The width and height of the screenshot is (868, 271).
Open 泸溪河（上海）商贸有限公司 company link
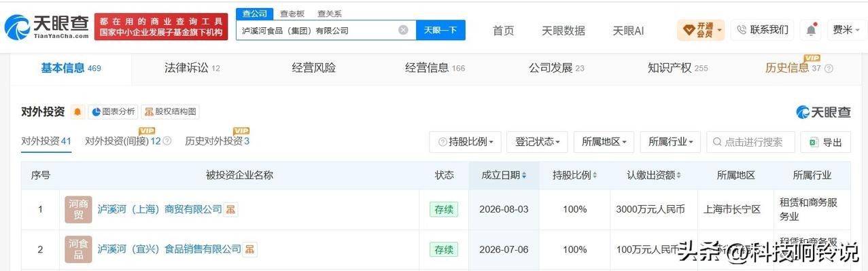pos(160,209)
